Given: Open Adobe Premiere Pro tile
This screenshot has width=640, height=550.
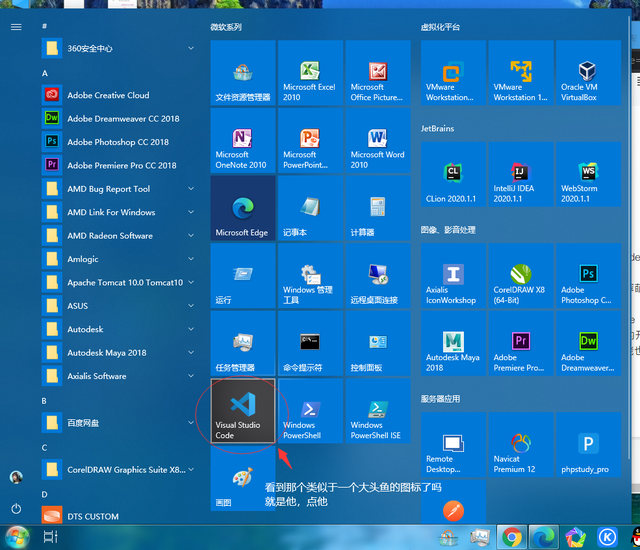Looking at the screenshot, I should [x=521, y=343].
